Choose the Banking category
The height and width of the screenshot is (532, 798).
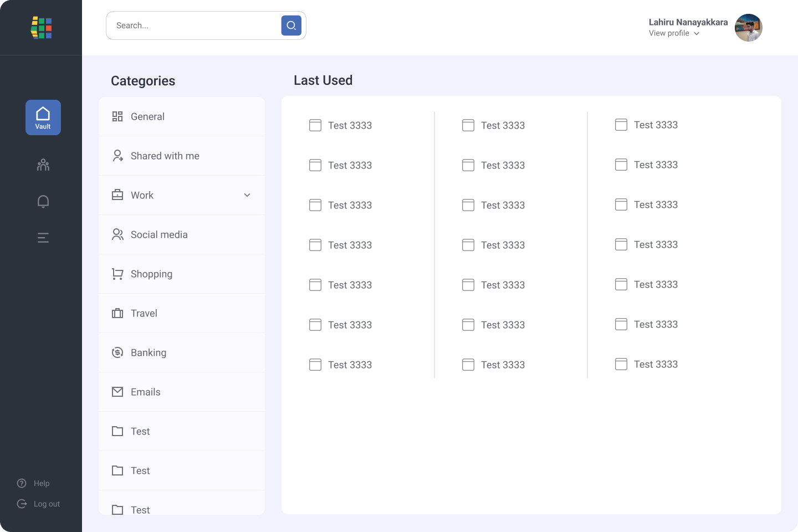click(148, 352)
